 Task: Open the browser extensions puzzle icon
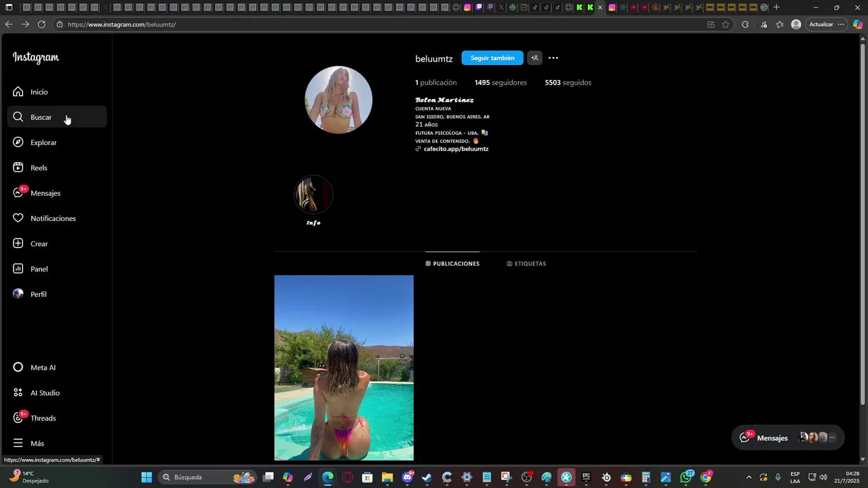745,24
